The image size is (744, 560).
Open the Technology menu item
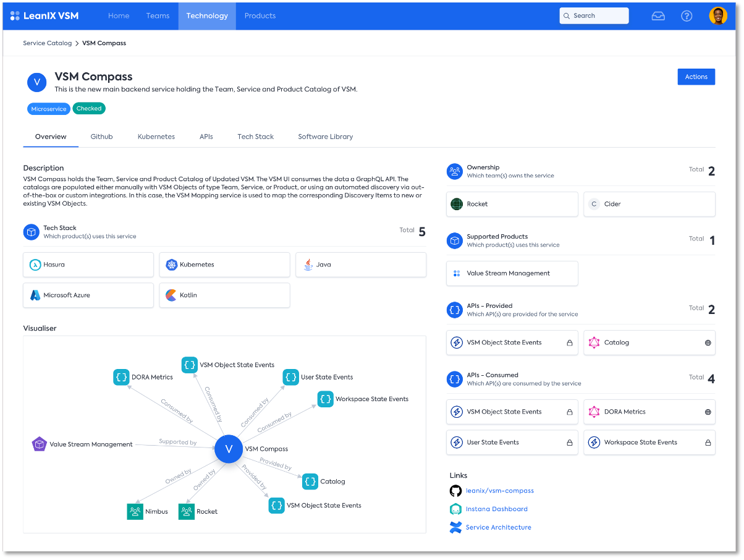(x=207, y=16)
